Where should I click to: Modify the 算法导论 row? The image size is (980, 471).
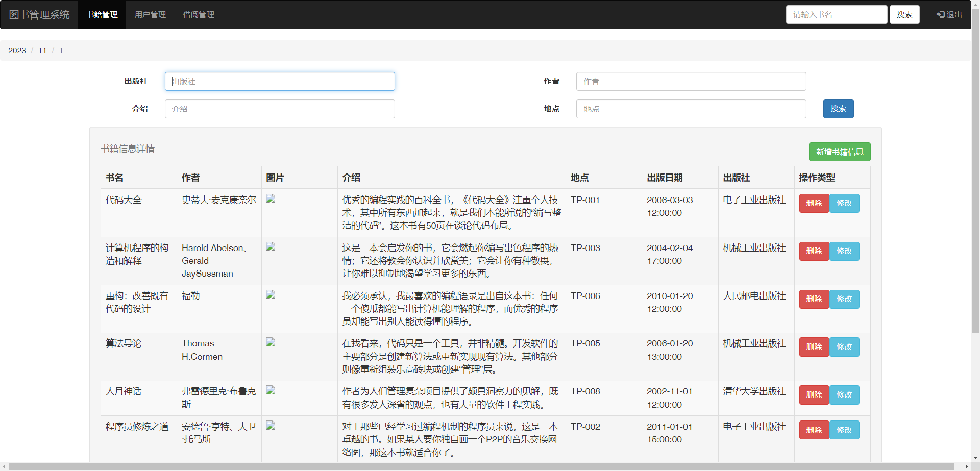pyautogui.click(x=844, y=347)
